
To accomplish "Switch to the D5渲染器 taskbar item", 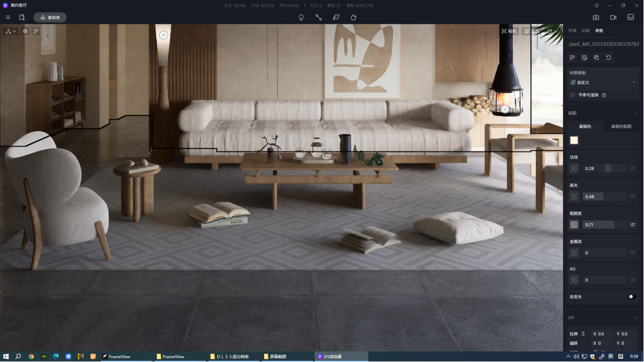I will click(x=341, y=357).
